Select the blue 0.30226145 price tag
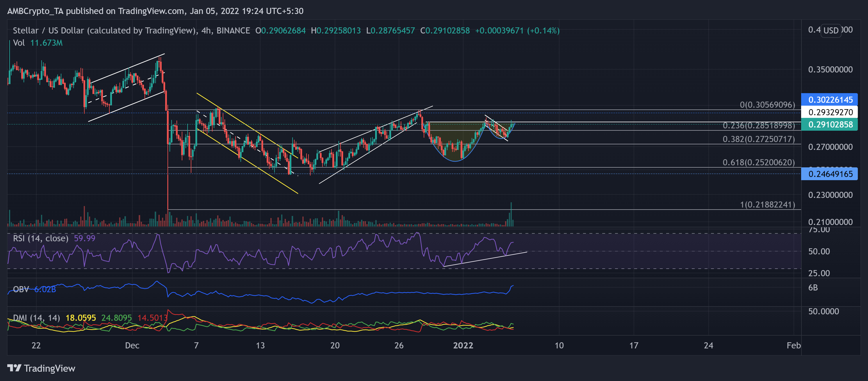This screenshot has width=868, height=381. click(830, 100)
